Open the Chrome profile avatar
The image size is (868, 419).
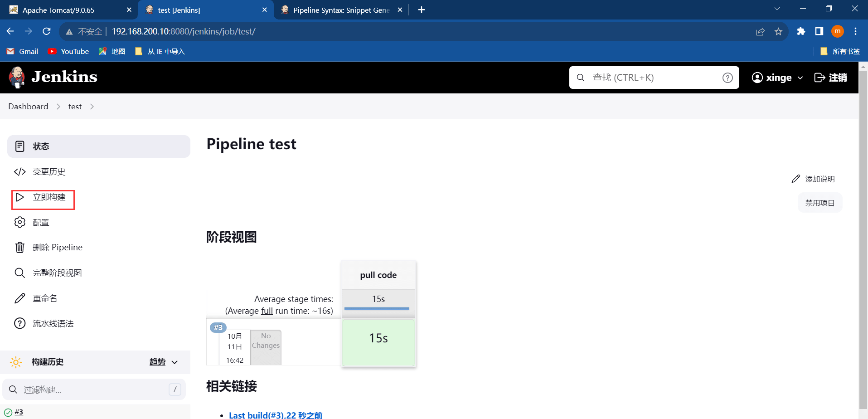[x=837, y=31]
